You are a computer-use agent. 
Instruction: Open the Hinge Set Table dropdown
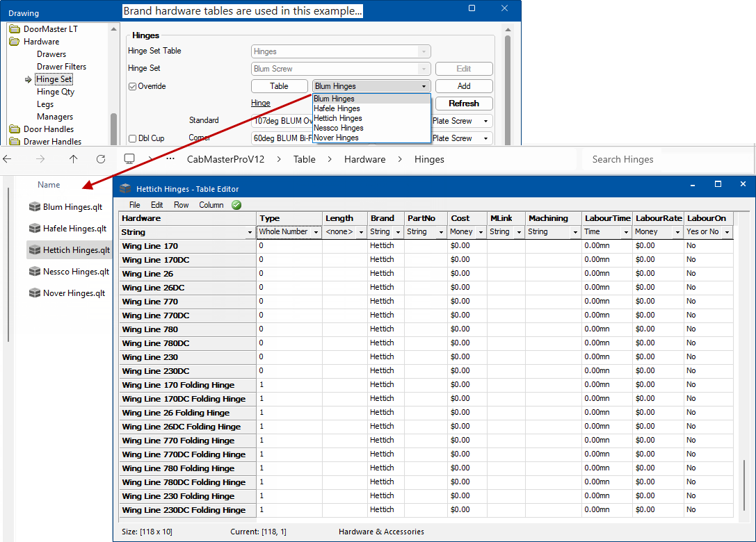tap(425, 51)
